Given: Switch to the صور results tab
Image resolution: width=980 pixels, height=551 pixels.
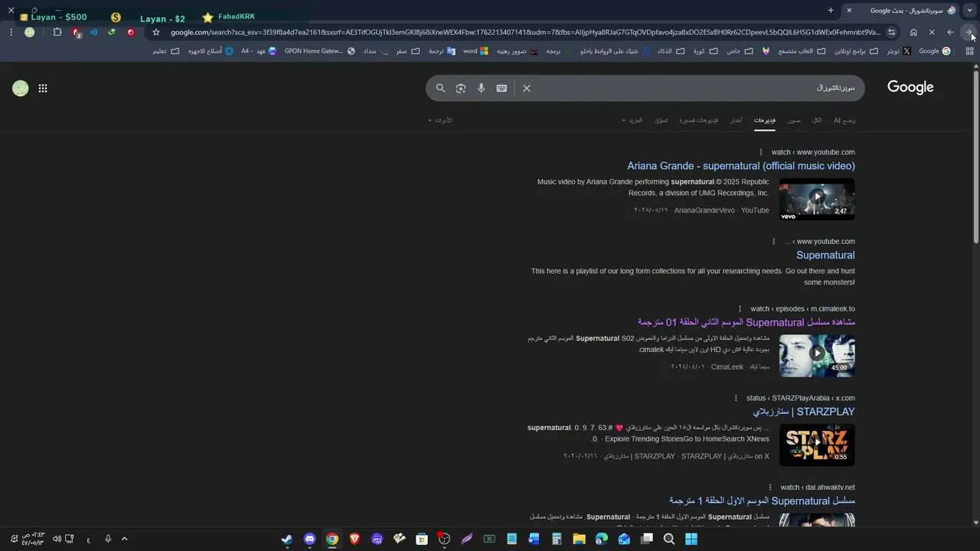Looking at the screenshot, I should point(794,120).
